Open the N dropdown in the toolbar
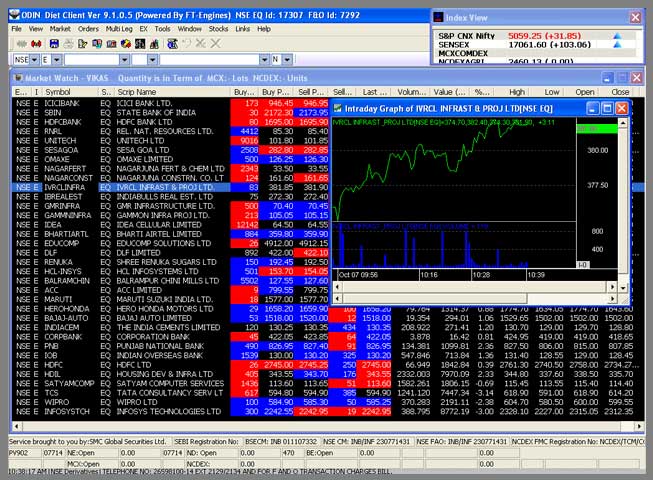This screenshot has width=653, height=480. [x=287, y=60]
